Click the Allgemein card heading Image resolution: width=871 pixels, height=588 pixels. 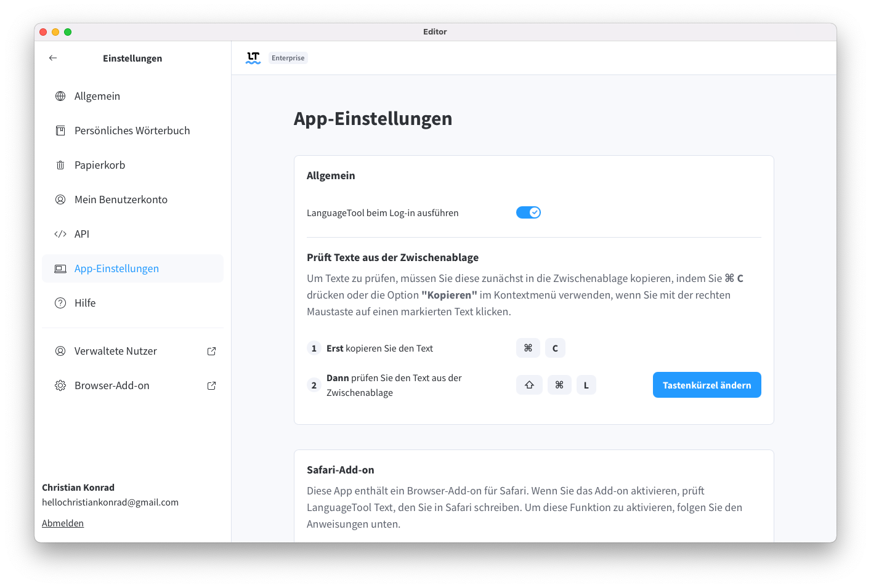point(331,175)
